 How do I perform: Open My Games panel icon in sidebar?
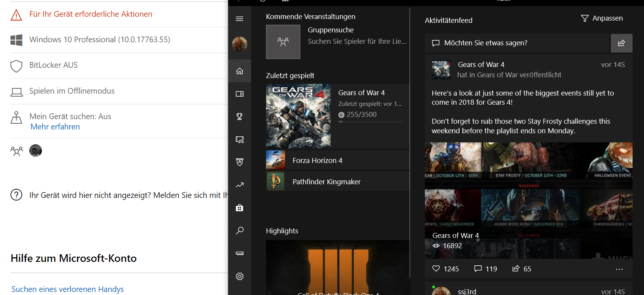240,94
